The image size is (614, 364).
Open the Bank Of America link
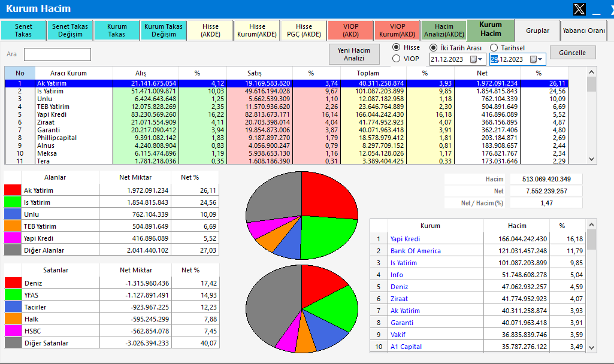[x=416, y=251]
